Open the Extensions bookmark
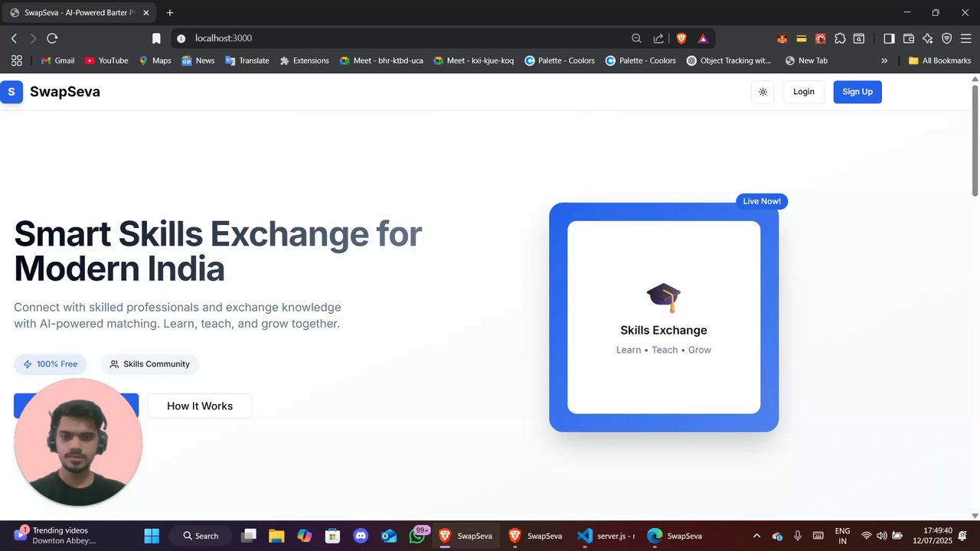This screenshot has height=551, width=980. 304,60
